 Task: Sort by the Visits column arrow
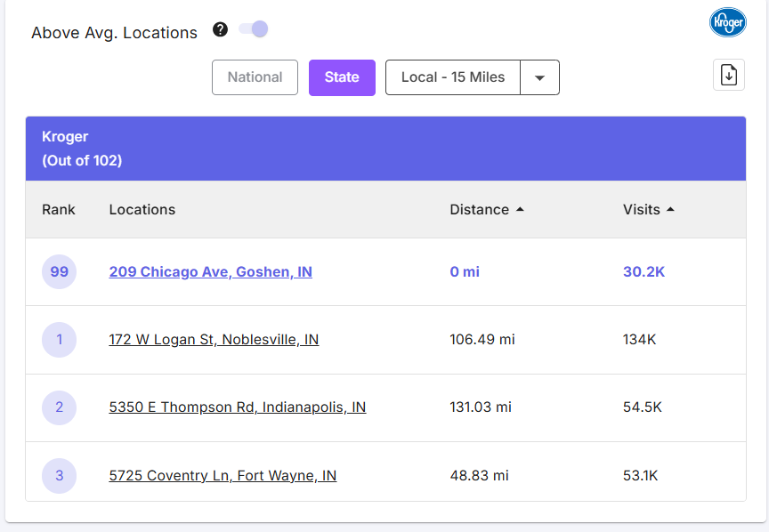670,209
